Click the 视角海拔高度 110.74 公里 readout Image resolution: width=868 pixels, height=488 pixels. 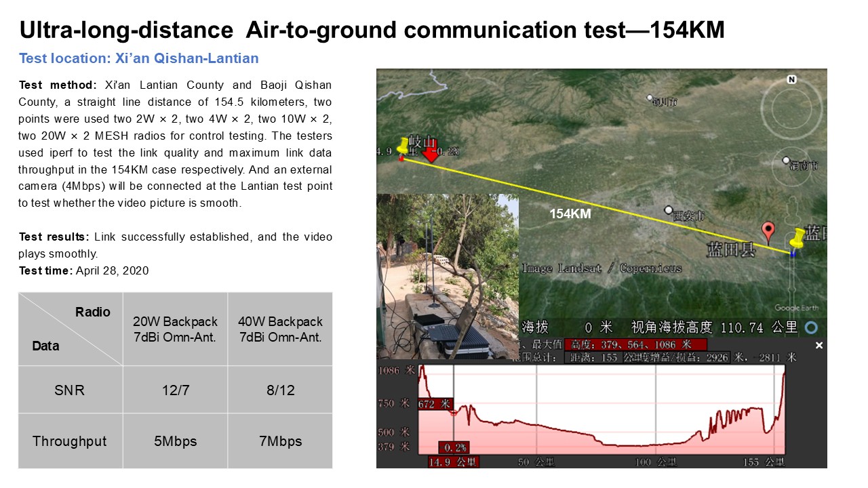(x=714, y=327)
